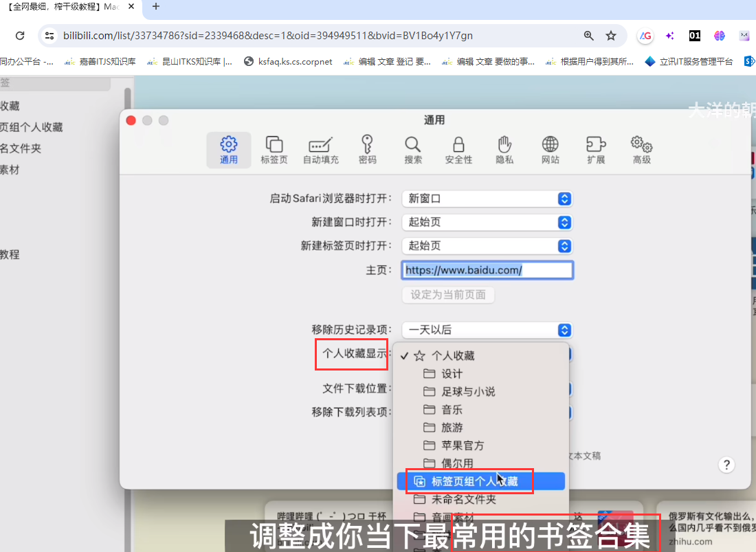This screenshot has width=756, height=552.
Task: Click the red close button of preferences window
Action: click(131, 120)
